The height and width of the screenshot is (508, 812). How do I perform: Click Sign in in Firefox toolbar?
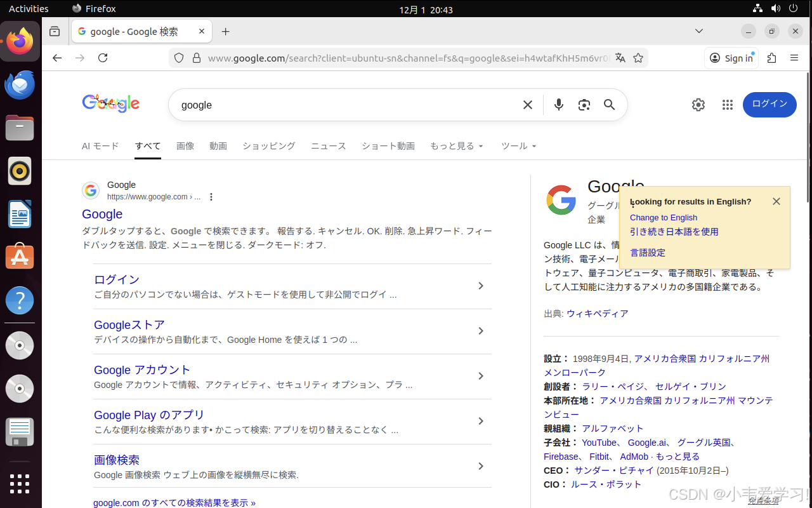pos(731,58)
